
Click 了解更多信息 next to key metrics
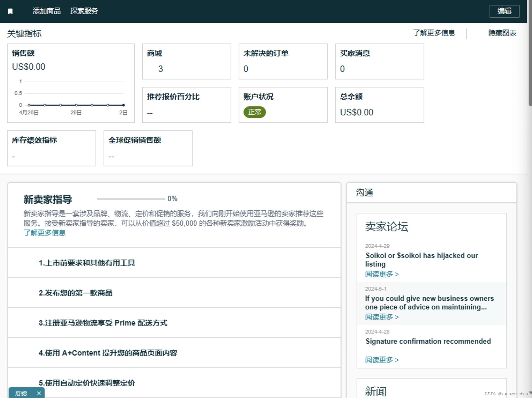coord(434,33)
